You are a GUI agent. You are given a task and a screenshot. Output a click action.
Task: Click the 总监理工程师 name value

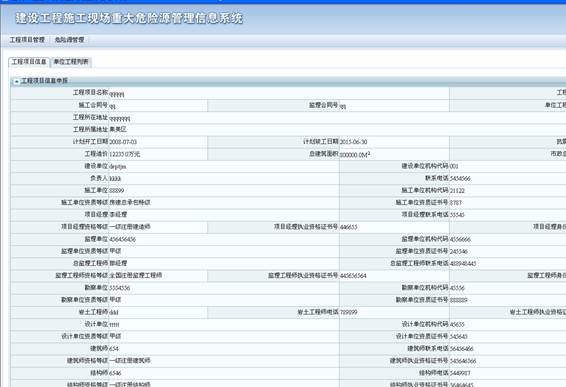[x=118, y=264]
